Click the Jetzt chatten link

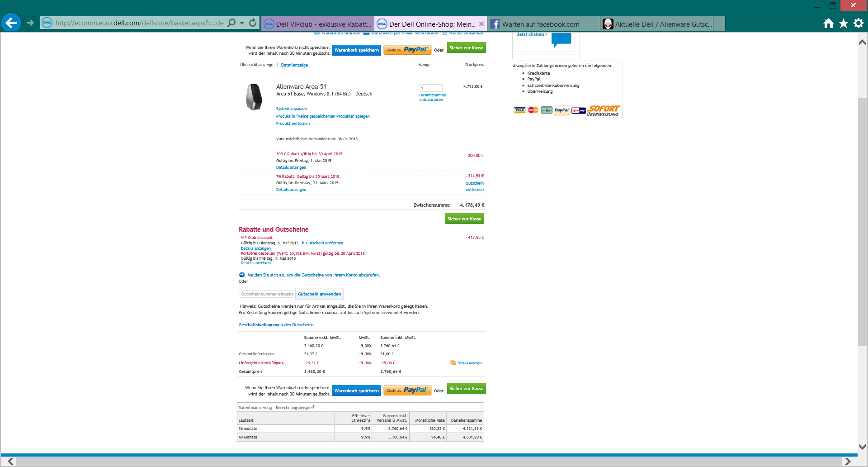pyautogui.click(x=532, y=34)
